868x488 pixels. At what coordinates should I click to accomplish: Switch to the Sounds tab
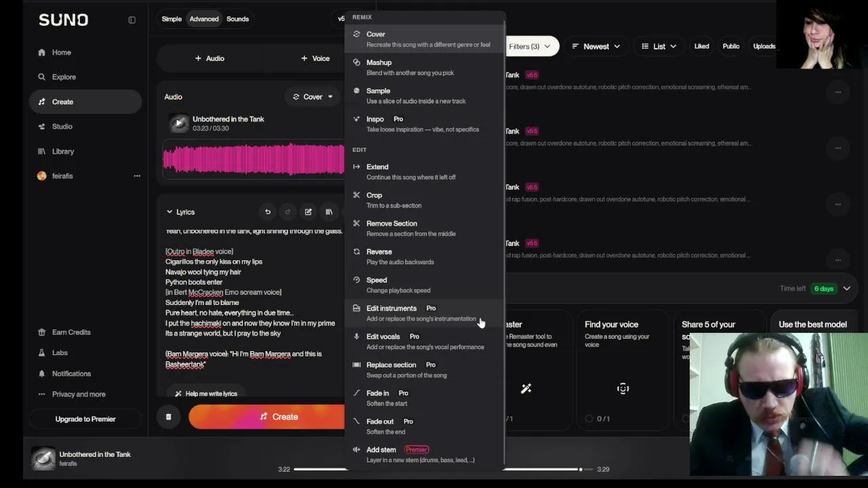[x=237, y=19]
